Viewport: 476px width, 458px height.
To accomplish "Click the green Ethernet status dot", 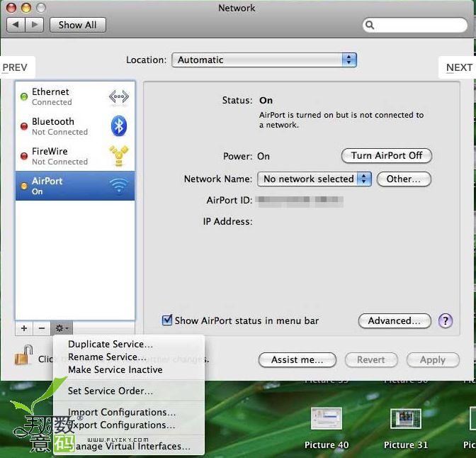I will click(x=24, y=96).
